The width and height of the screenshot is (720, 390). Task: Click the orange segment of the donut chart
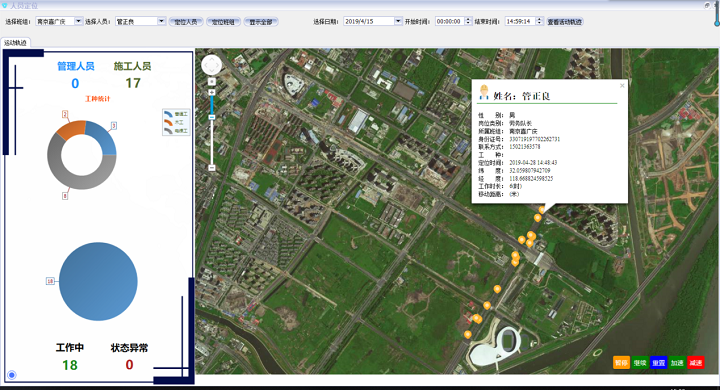coord(73,129)
